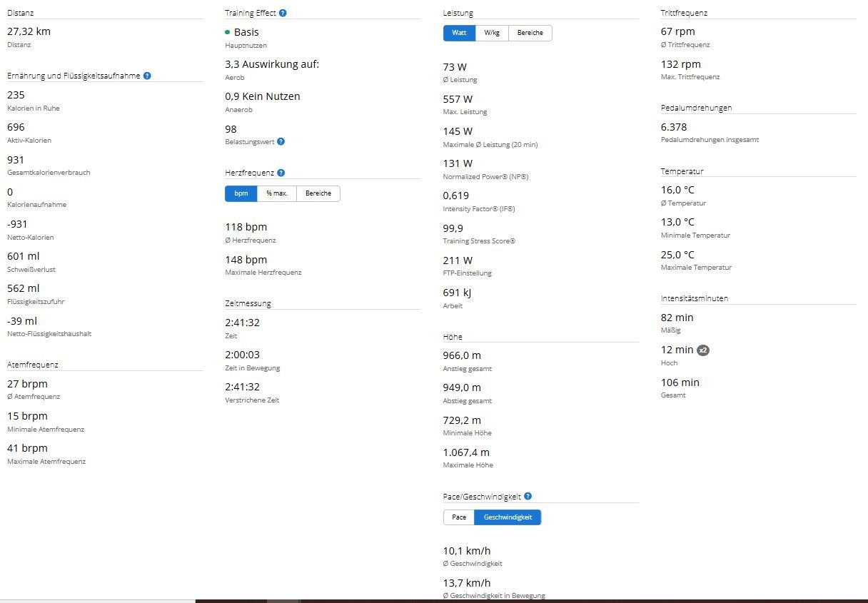Open the Training Effect help icon
Screen dimensions: 868x603
[283, 13]
